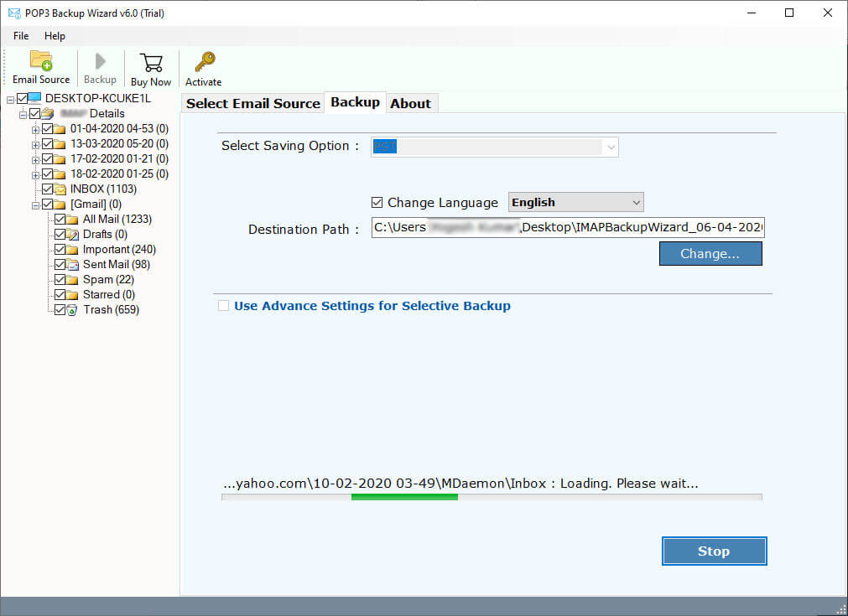Click the folder icon for 18-02-2020 01-25

click(x=60, y=174)
